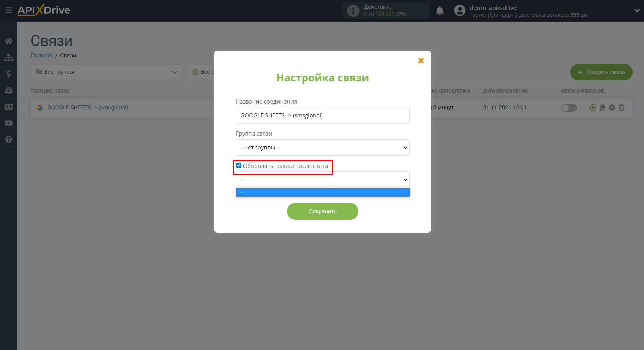Click the АВТООБНОВЛЕНИЕ column header

[x=583, y=91]
